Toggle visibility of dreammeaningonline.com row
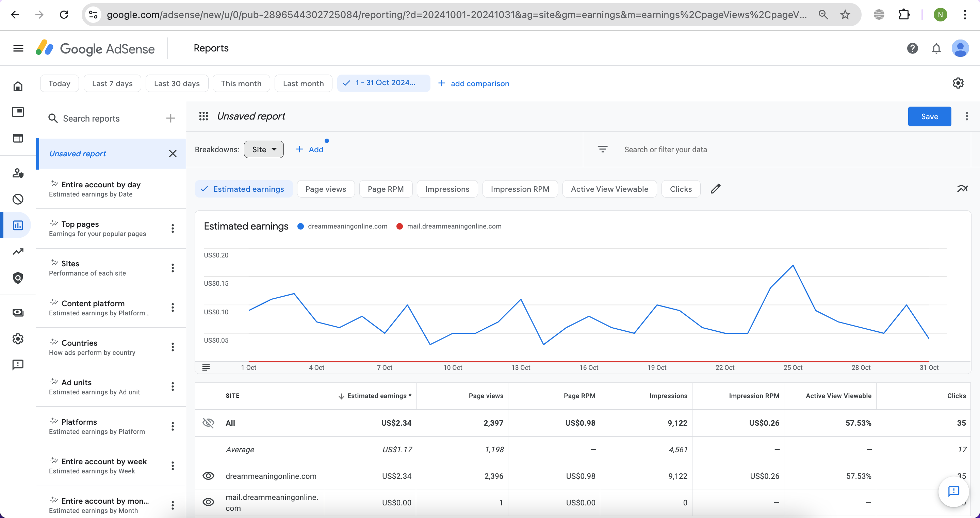 [x=208, y=476]
